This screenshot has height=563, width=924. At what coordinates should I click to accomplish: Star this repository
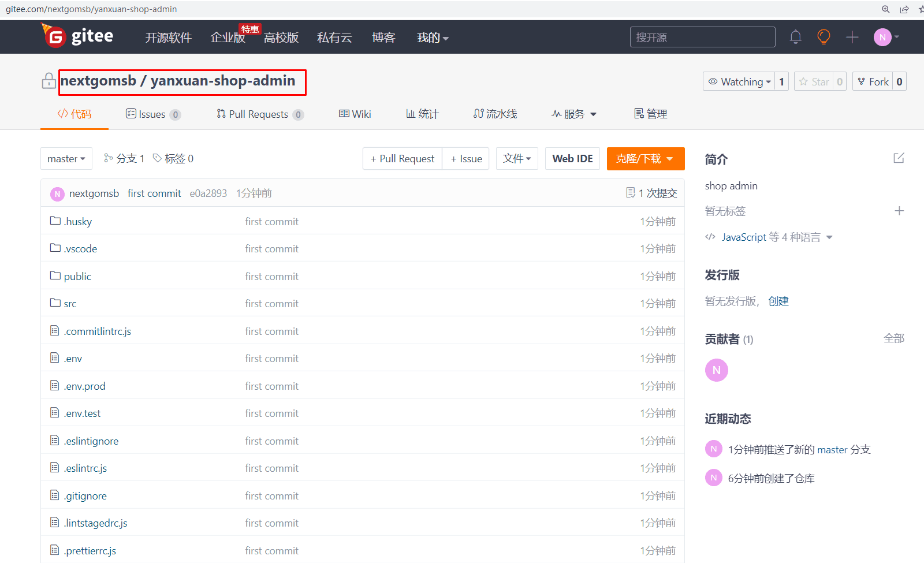pos(814,81)
